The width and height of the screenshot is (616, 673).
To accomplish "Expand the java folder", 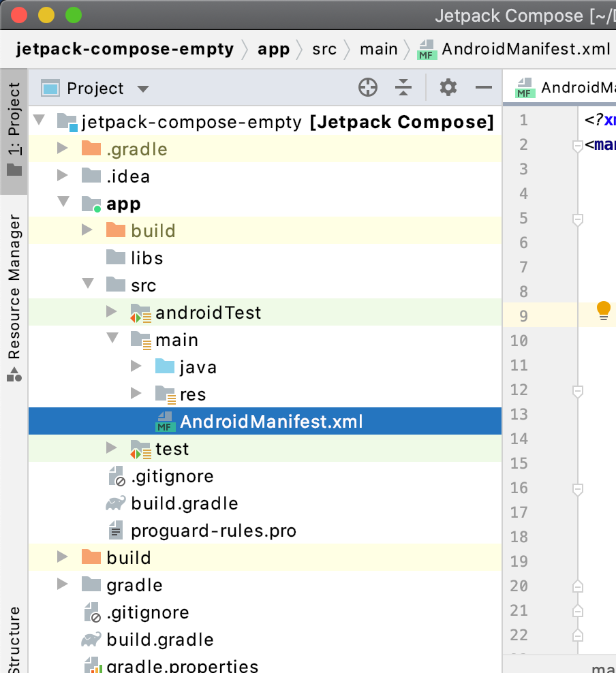I will click(136, 366).
